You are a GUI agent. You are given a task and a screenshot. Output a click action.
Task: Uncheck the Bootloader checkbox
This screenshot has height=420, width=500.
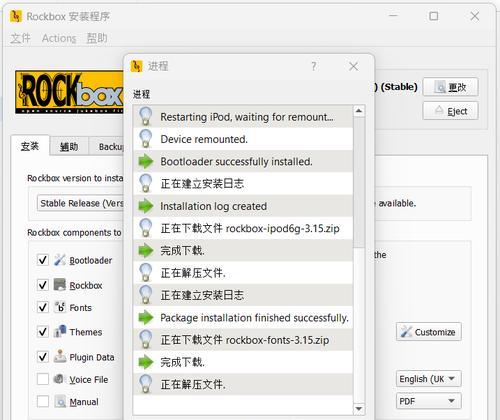(43, 260)
